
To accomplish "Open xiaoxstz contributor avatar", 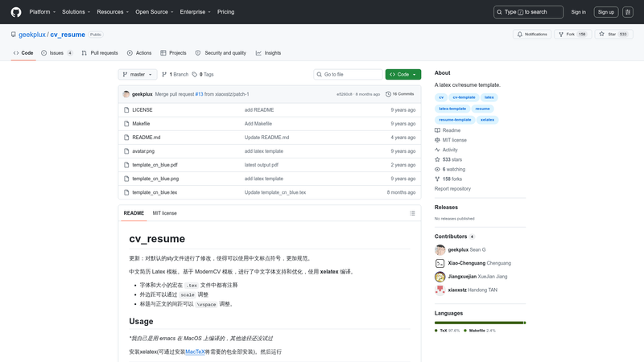I will click(x=440, y=290).
